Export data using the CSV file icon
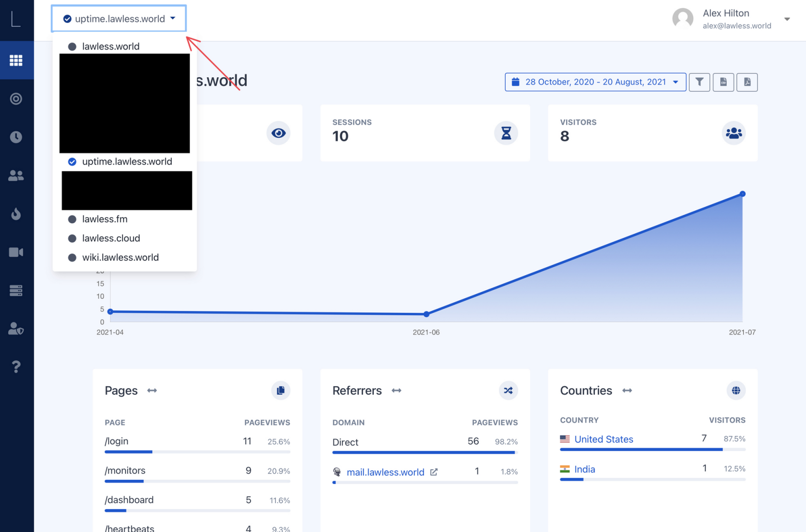806x532 pixels. pos(723,82)
